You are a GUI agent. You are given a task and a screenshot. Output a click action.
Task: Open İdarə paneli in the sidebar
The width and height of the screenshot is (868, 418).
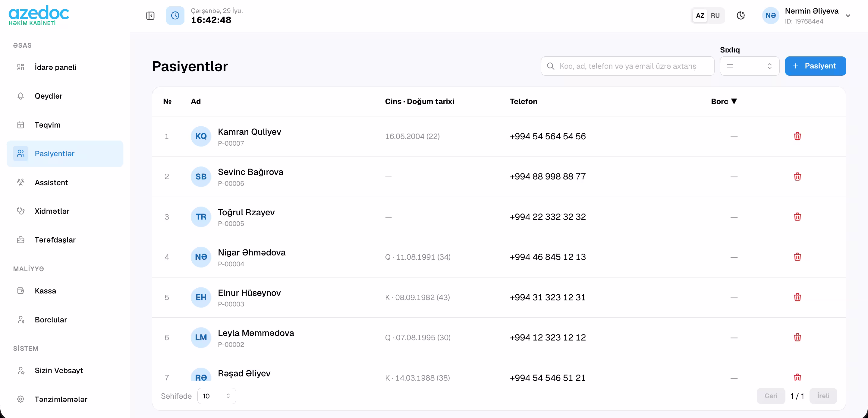[x=65, y=67]
